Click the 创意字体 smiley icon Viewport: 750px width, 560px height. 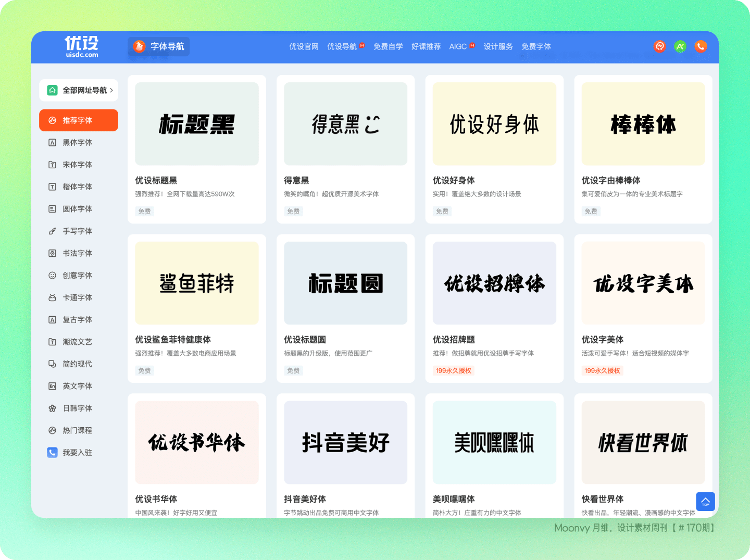52,275
